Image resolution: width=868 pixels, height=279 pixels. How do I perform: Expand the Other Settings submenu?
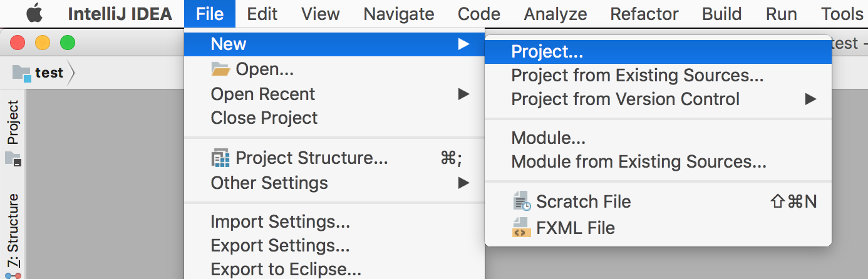[463, 183]
